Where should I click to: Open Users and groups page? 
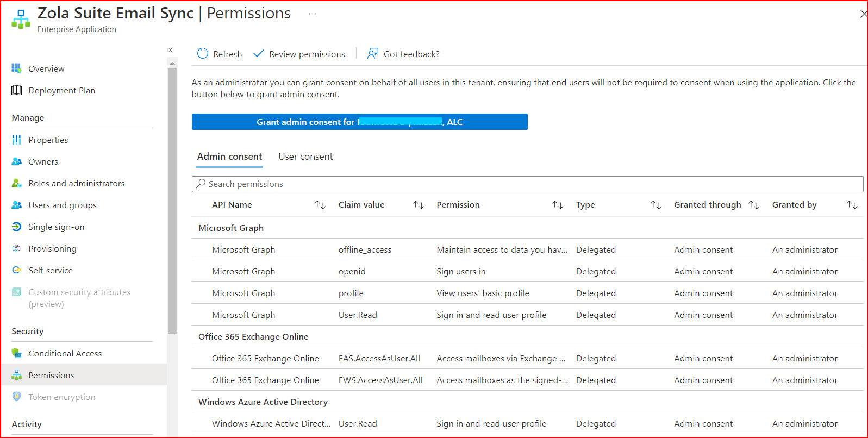(63, 205)
